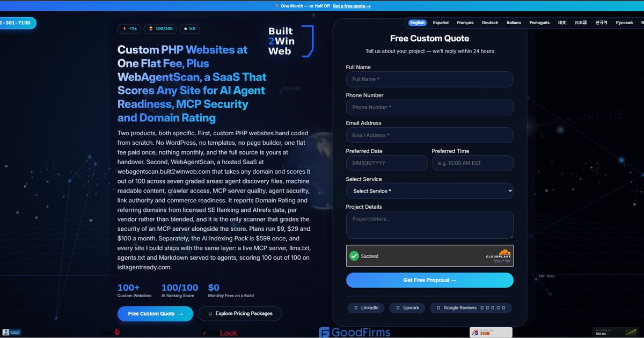
Task: Switch language to 中文
Action: coord(562,23)
